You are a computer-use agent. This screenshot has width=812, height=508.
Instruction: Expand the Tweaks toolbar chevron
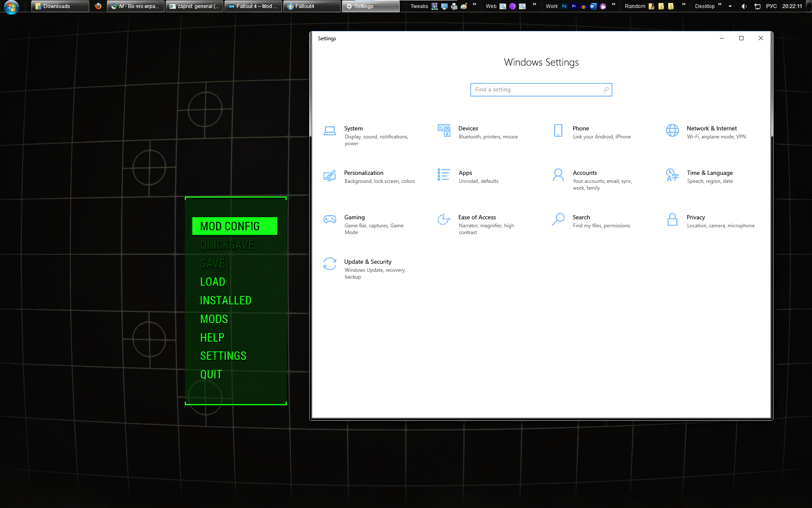coord(474,5)
